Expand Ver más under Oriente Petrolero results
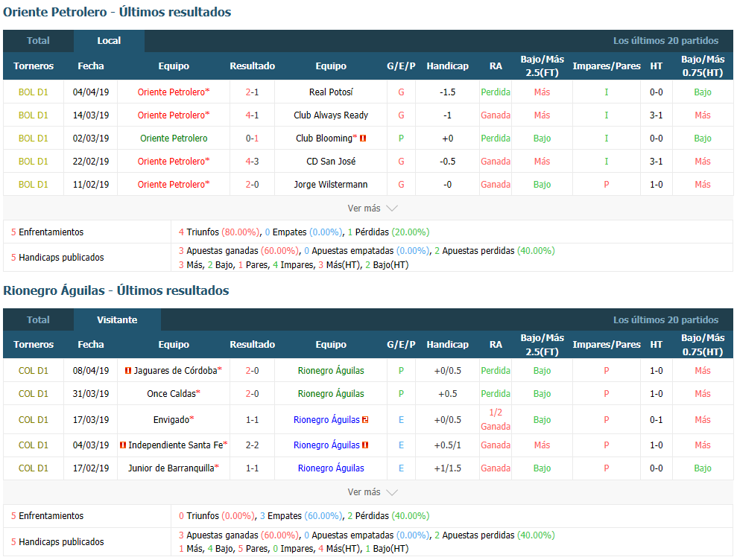Viewport: 737px width, 560px height. pyautogui.click(x=373, y=208)
